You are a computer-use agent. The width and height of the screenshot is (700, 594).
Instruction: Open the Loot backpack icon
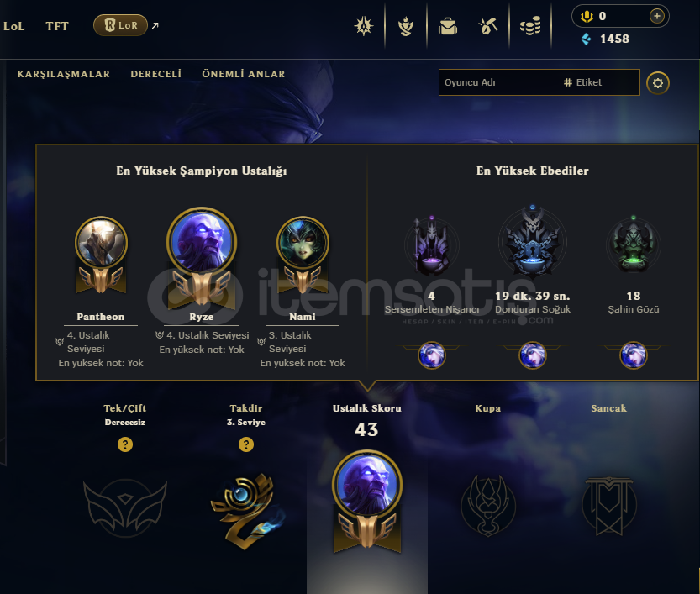tap(447, 26)
